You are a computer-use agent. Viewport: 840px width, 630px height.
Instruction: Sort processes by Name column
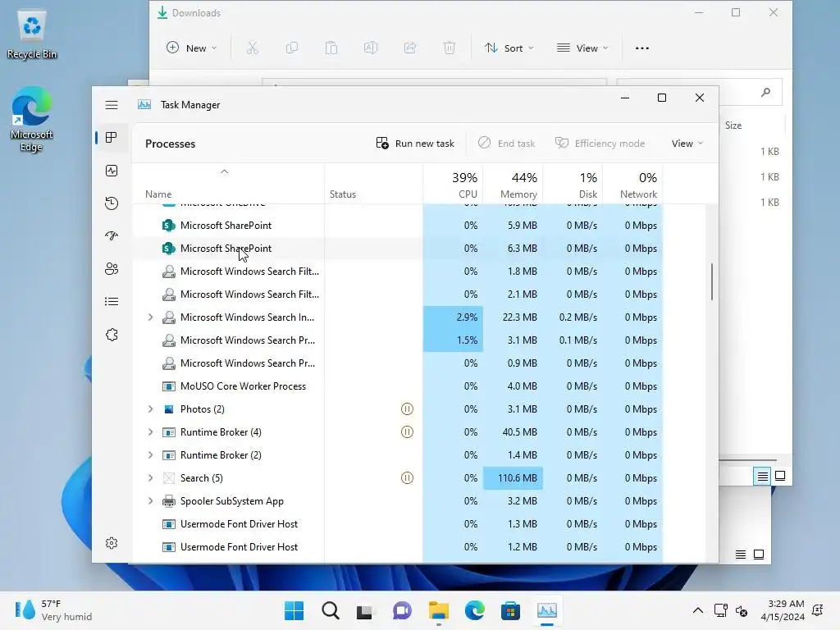[228, 184]
